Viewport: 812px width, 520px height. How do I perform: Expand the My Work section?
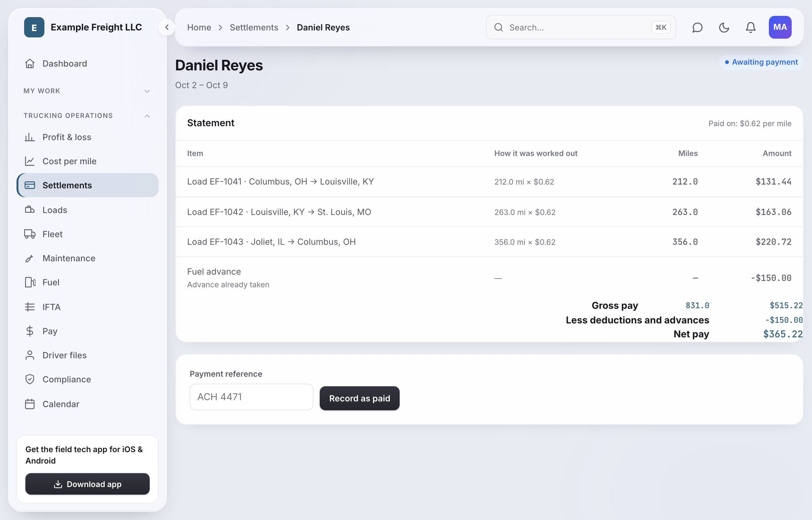(x=88, y=91)
